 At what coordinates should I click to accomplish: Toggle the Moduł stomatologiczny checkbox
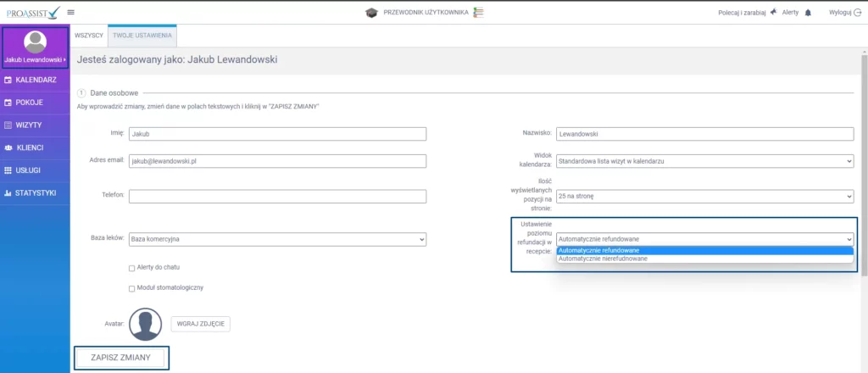131,288
